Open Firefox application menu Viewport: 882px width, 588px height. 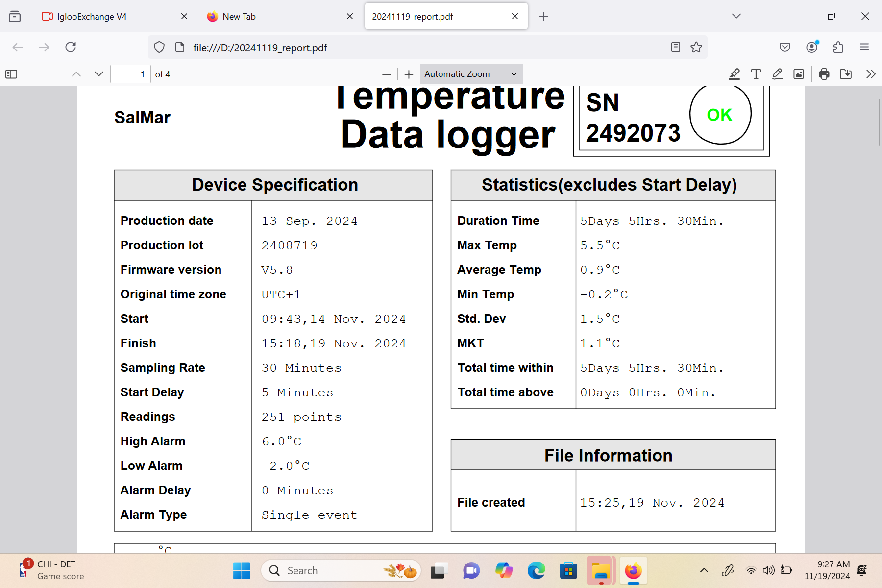tap(864, 47)
